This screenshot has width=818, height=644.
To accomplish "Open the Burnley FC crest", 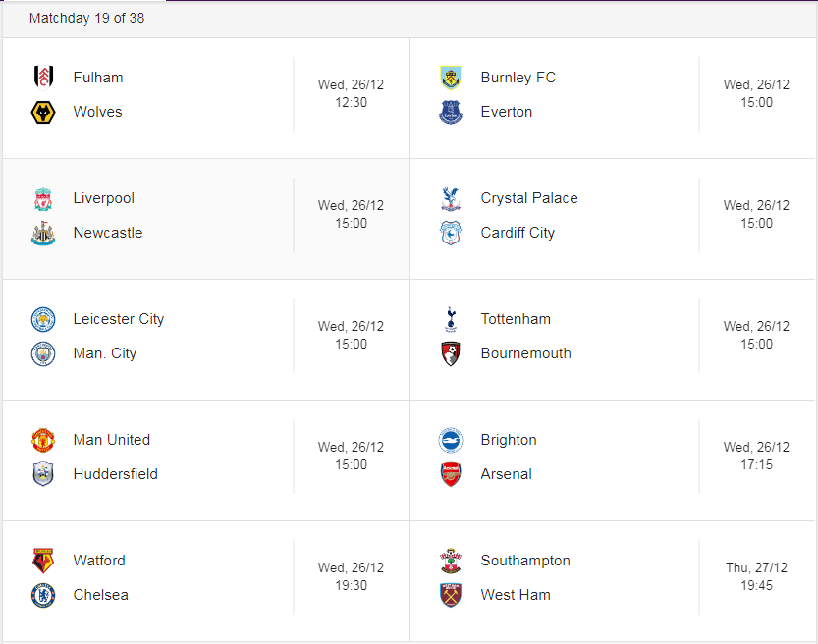I will (x=451, y=78).
